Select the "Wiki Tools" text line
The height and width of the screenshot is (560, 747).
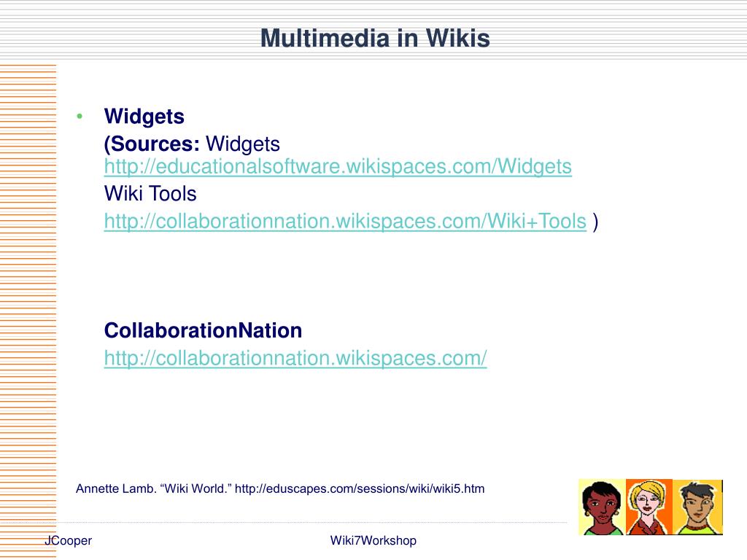[x=150, y=194]
